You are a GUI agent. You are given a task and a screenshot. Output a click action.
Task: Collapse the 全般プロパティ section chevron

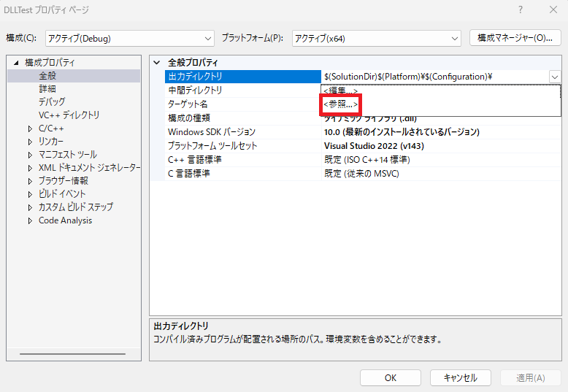click(x=157, y=63)
